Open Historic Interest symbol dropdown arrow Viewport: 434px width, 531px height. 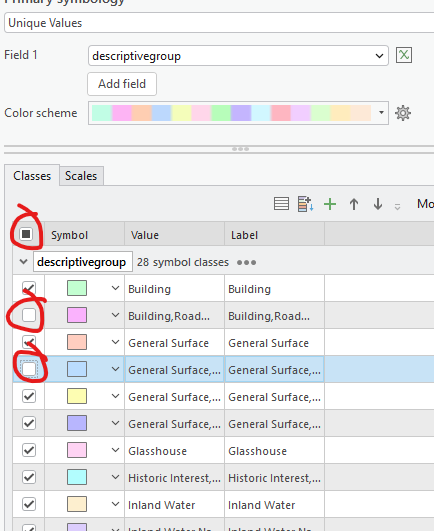coord(115,477)
